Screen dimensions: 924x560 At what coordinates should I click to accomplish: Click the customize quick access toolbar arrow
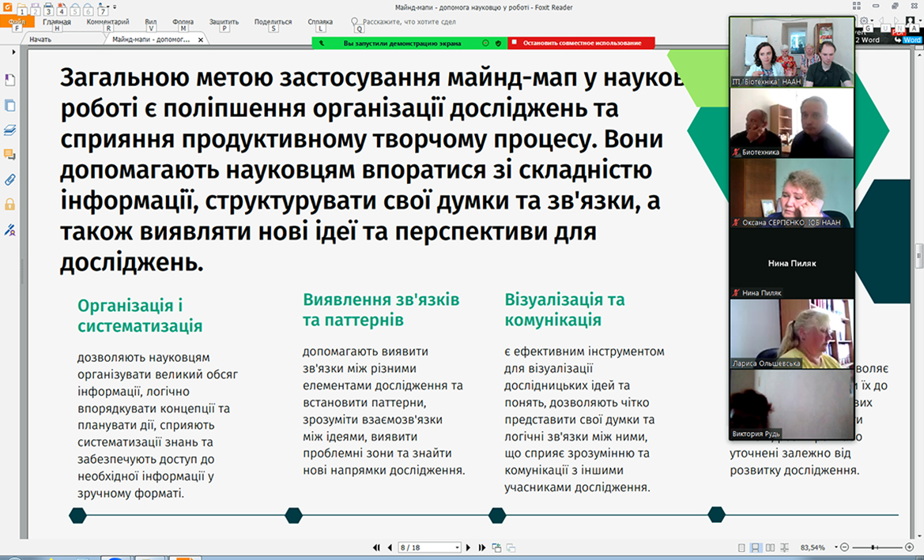coord(115,7)
